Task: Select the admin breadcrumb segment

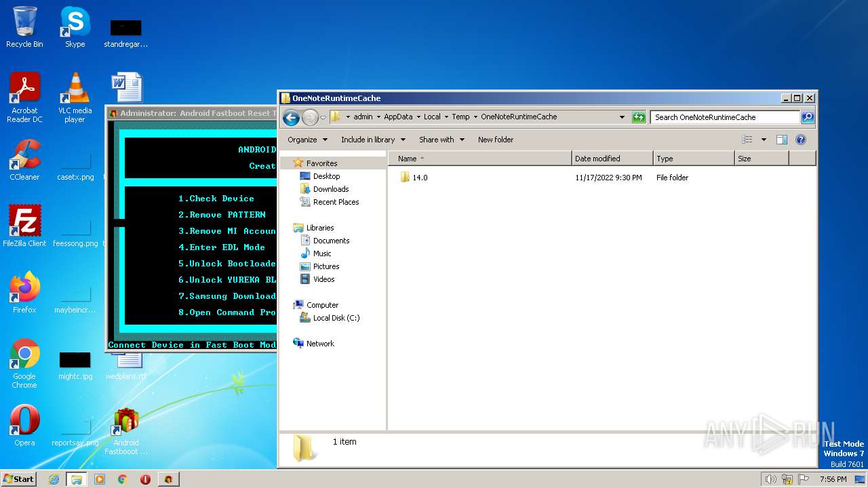Action: coord(363,117)
